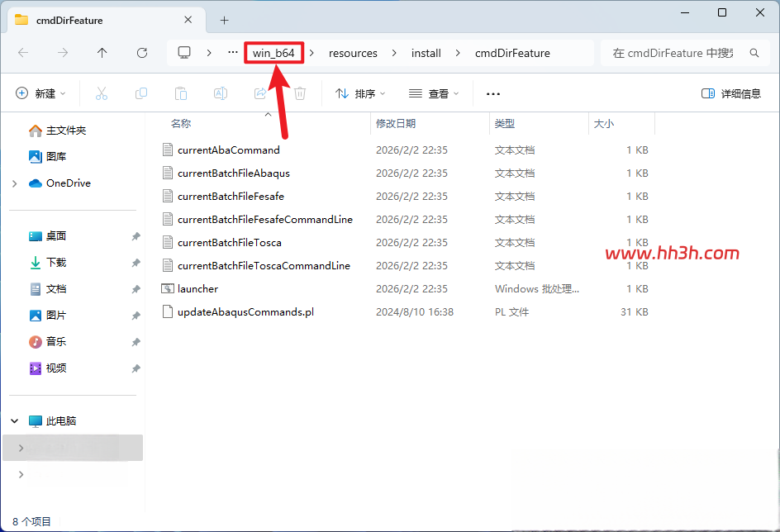The image size is (780, 532).
Task: Go to win_b64 folder in breadcrumb
Action: pyautogui.click(x=273, y=53)
